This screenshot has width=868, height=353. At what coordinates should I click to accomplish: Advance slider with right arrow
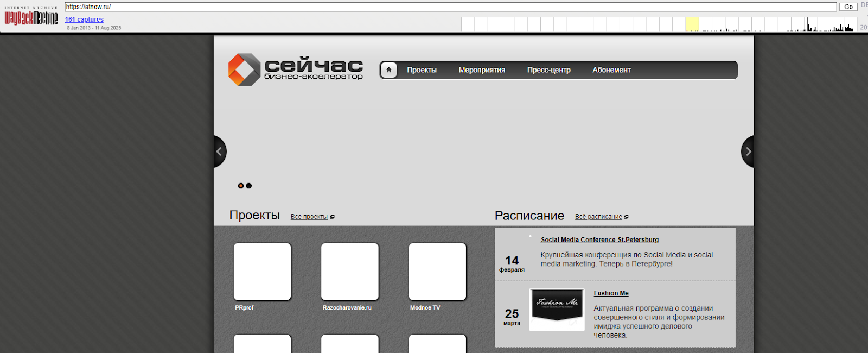coord(748,152)
